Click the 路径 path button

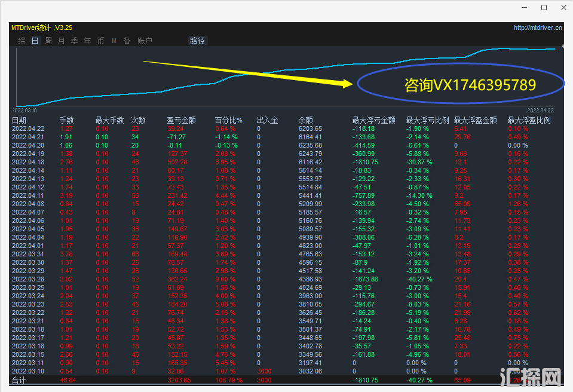tap(197, 41)
